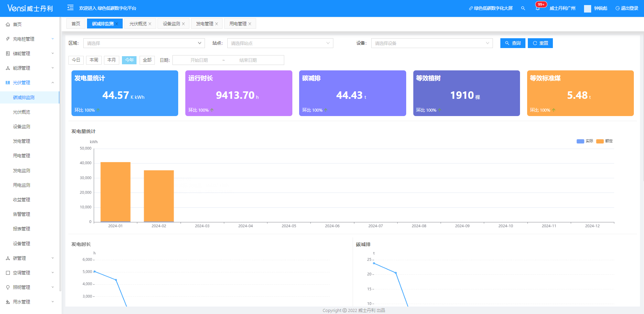Image resolution: width=644 pixels, height=314 pixels.
Task: Open 设备管理 in the sidebar
Action: coord(21,244)
